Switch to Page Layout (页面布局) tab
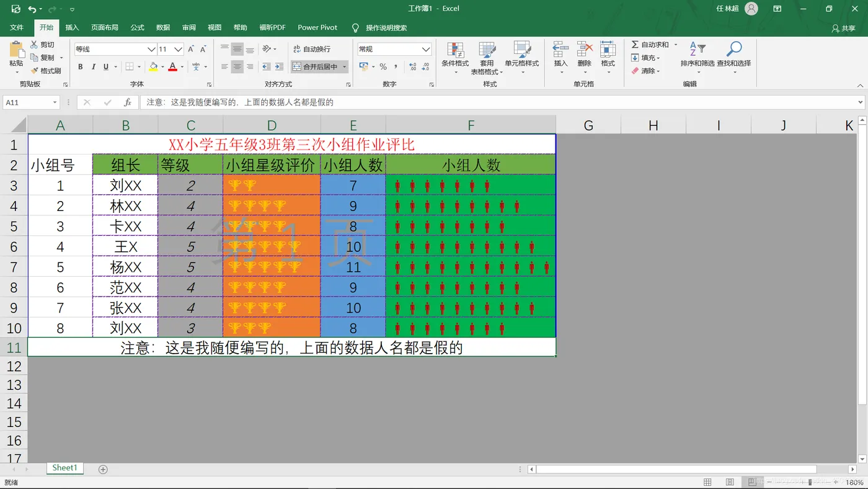 click(105, 27)
